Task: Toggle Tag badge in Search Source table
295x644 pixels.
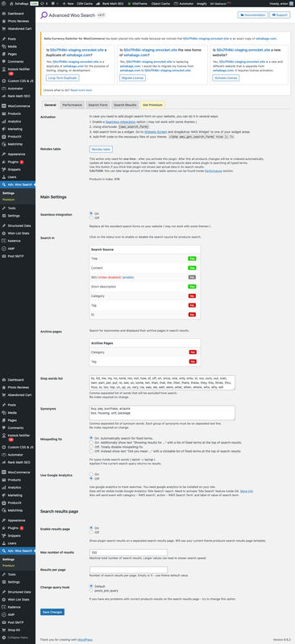Action: click(192, 305)
